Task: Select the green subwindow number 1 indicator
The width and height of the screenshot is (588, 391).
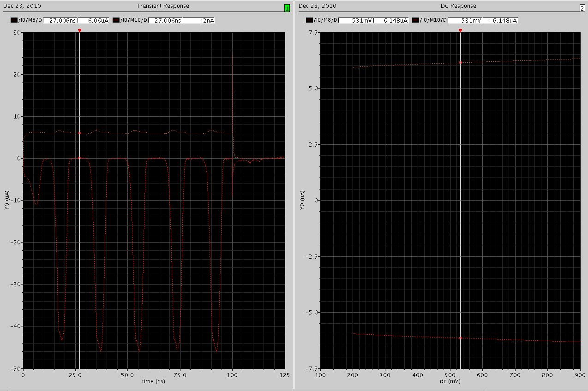Action: (x=287, y=8)
